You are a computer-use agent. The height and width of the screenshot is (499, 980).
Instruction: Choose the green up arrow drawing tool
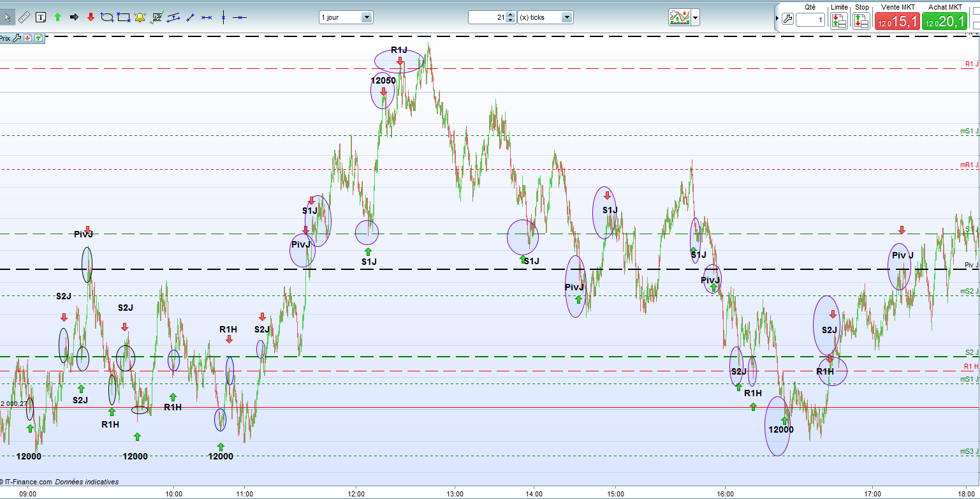click(x=57, y=17)
